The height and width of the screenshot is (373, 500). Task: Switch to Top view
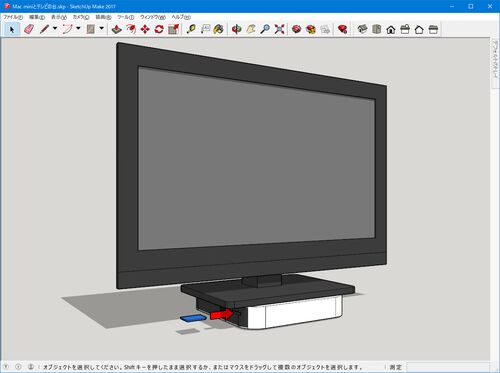tap(377, 29)
